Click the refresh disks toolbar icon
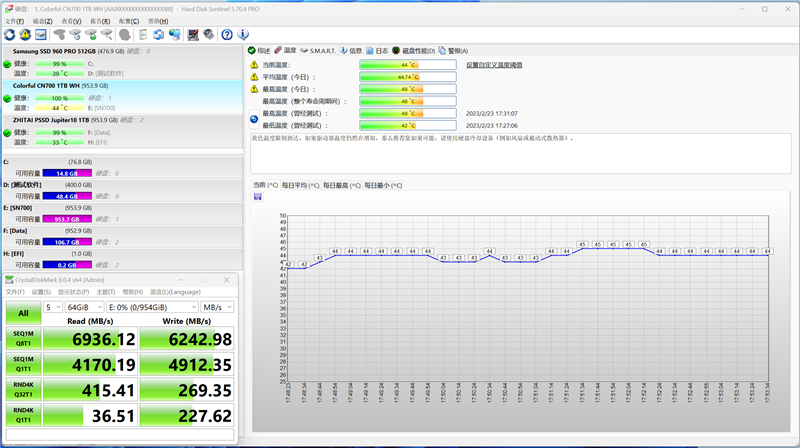This screenshot has height=448, width=800. [9, 35]
